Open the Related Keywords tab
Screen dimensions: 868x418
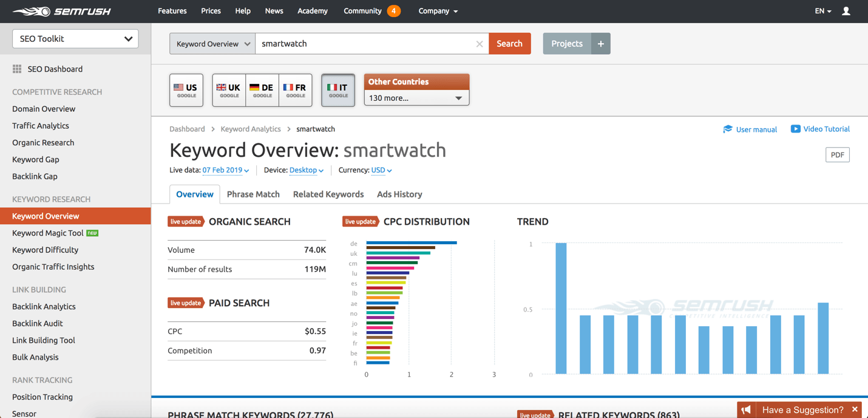coord(328,194)
